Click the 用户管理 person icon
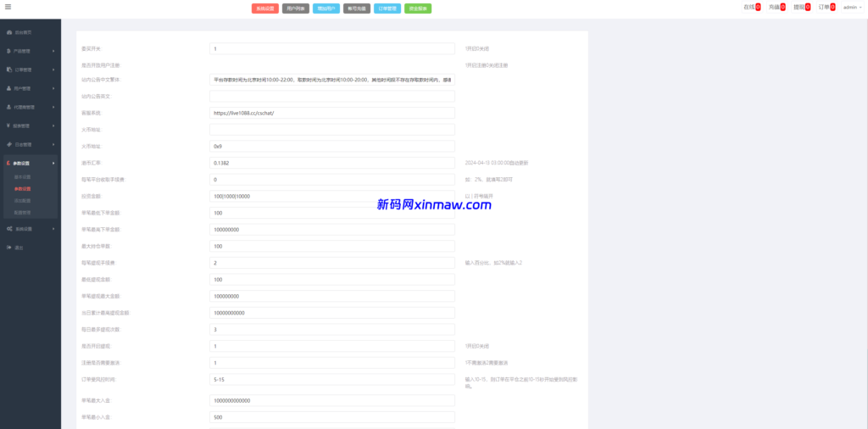868x429 pixels. coord(8,88)
